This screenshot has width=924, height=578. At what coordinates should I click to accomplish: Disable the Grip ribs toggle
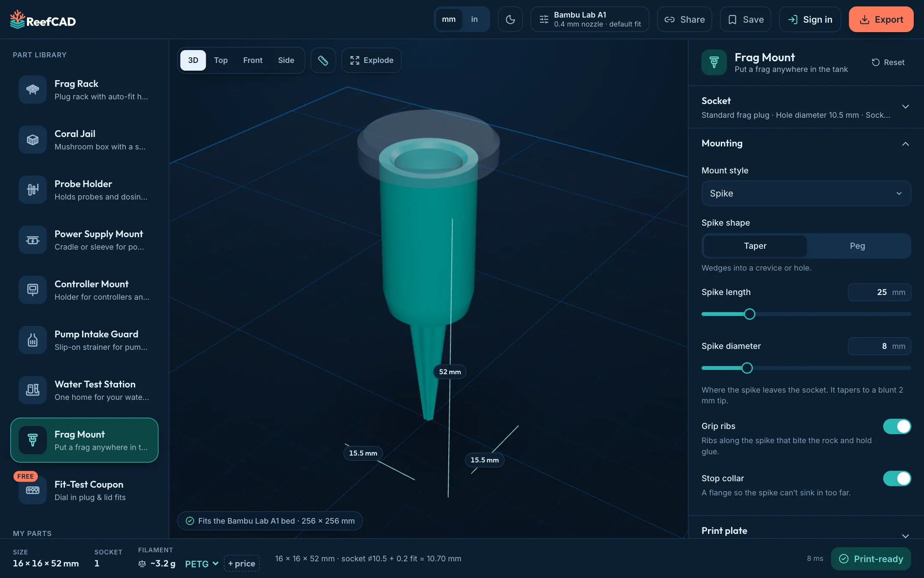click(897, 426)
